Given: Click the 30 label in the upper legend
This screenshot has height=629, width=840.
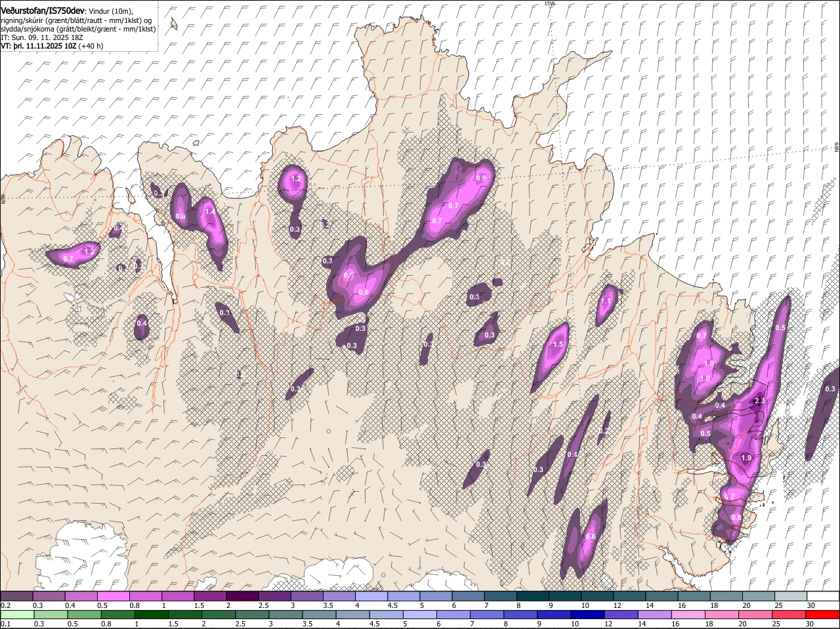Looking at the screenshot, I should coord(811,605).
